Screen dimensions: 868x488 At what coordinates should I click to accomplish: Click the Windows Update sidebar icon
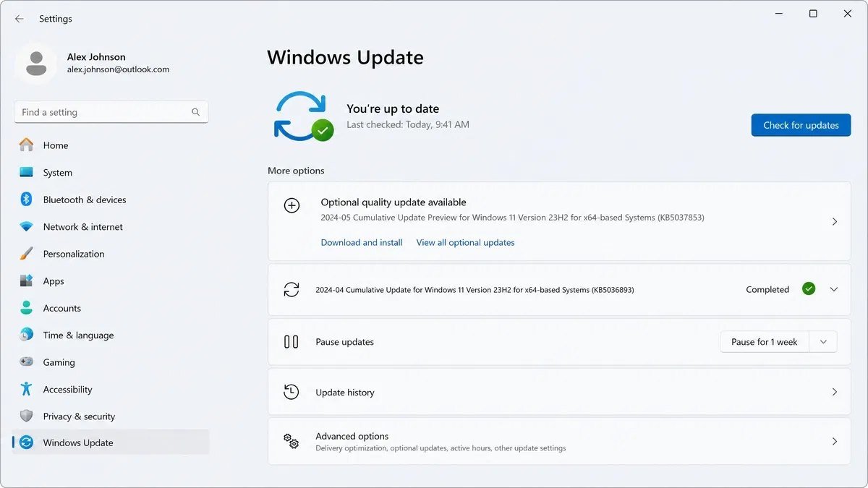pos(27,442)
